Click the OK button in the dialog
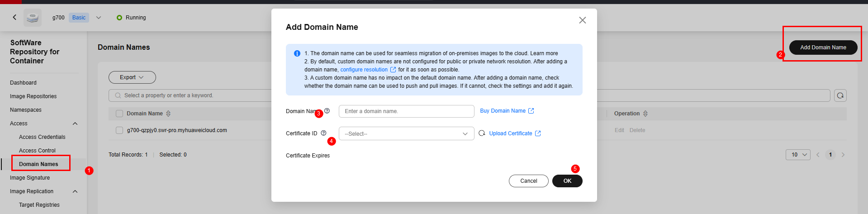 [567, 181]
